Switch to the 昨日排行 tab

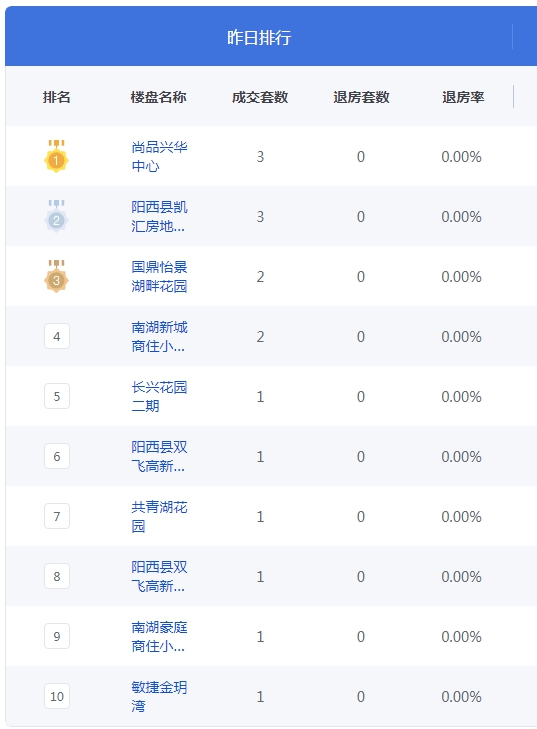[x=259, y=37]
